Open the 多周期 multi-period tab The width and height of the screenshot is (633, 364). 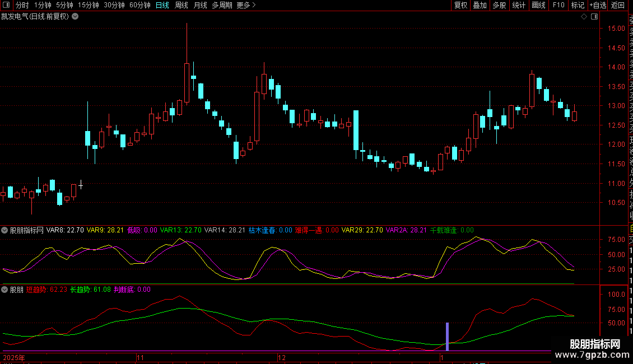(x=222, y=5)
